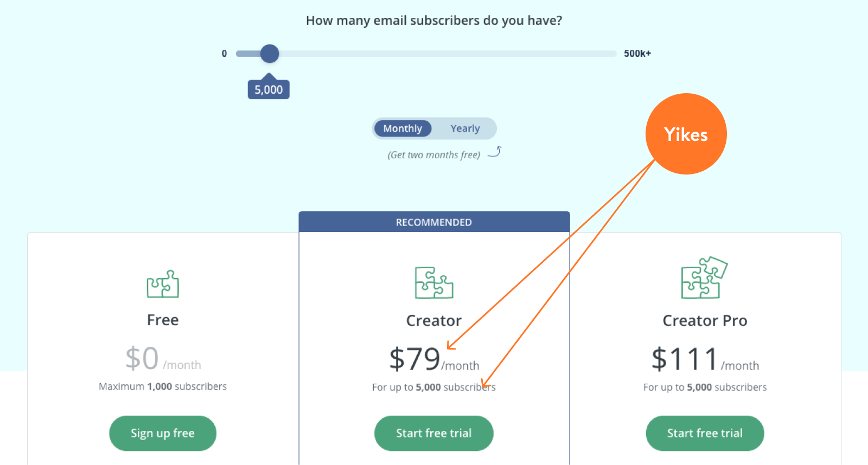Click the Creator Pro puzzle icon
This screenshot has height=465, width=868.
pyautogui.click(x=704, y=277)
